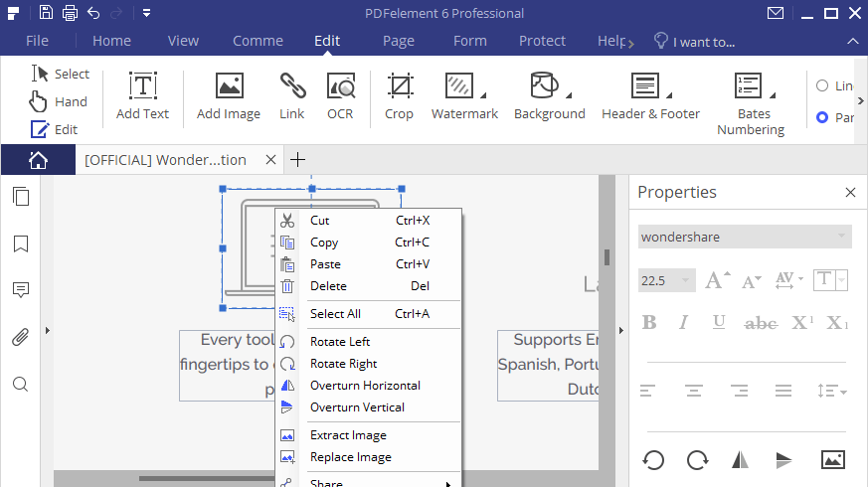Viewport: 868px width, 487px height.
Task: Open the 22.5 font size dropdown
Action: [x=667, y=280]
